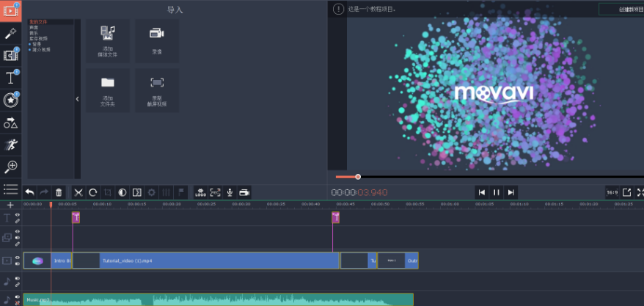Screen dimensions: 644x306
Task: Open the 16:9 aspect ratio dropdown
Action: 612,192
